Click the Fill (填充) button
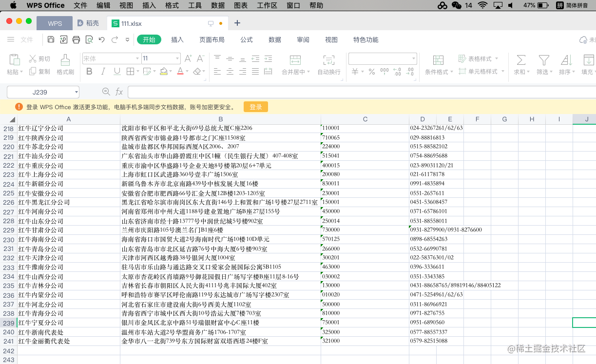 (589, 64)
